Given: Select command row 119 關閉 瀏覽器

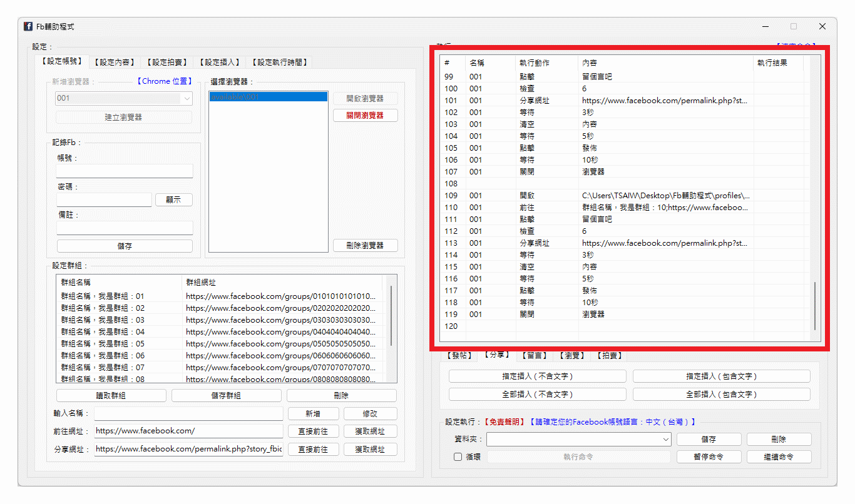Looking at the screenshot, I should [626, 315].
